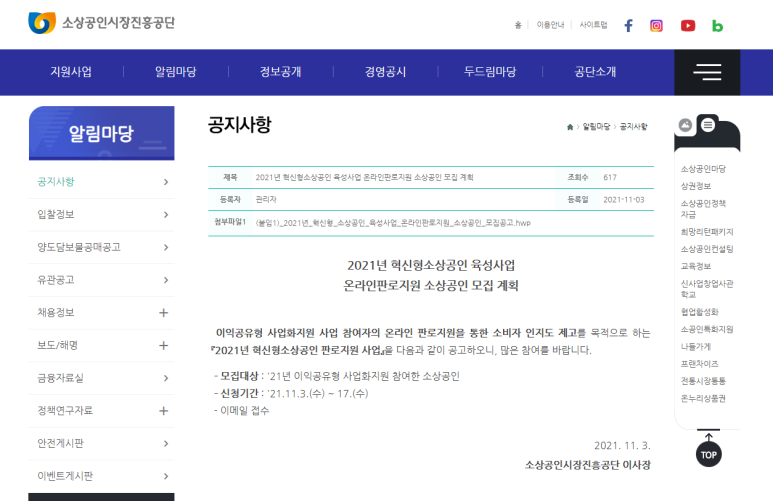This screenshot has width=773, height=501.
Task: Click 알림마당 in the breadcrumb
Action: click(596, 127)
